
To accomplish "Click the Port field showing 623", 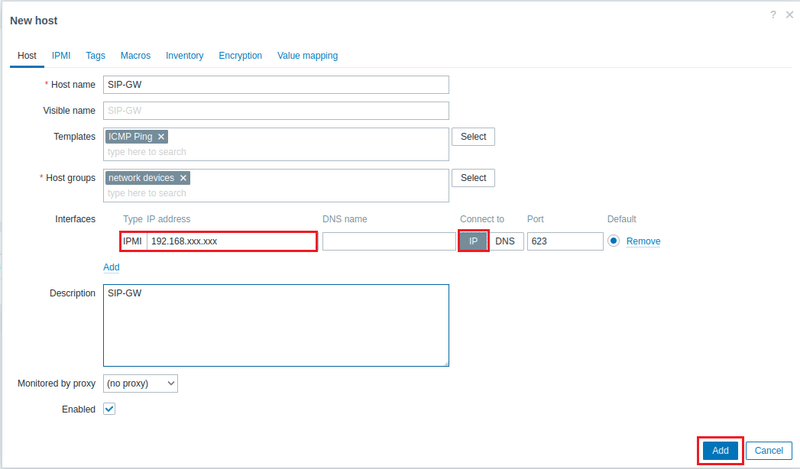I will coord(565,241).
